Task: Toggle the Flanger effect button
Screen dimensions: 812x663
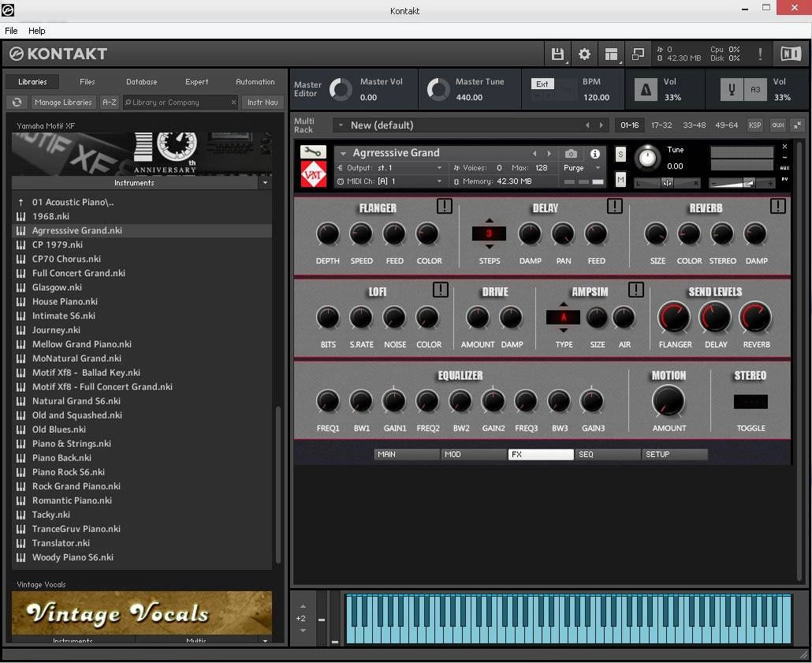Action: point(445,206)
